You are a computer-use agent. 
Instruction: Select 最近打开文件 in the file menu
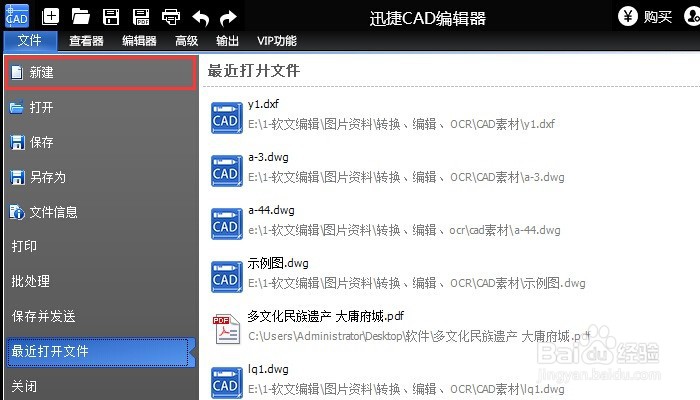point(101,352)
